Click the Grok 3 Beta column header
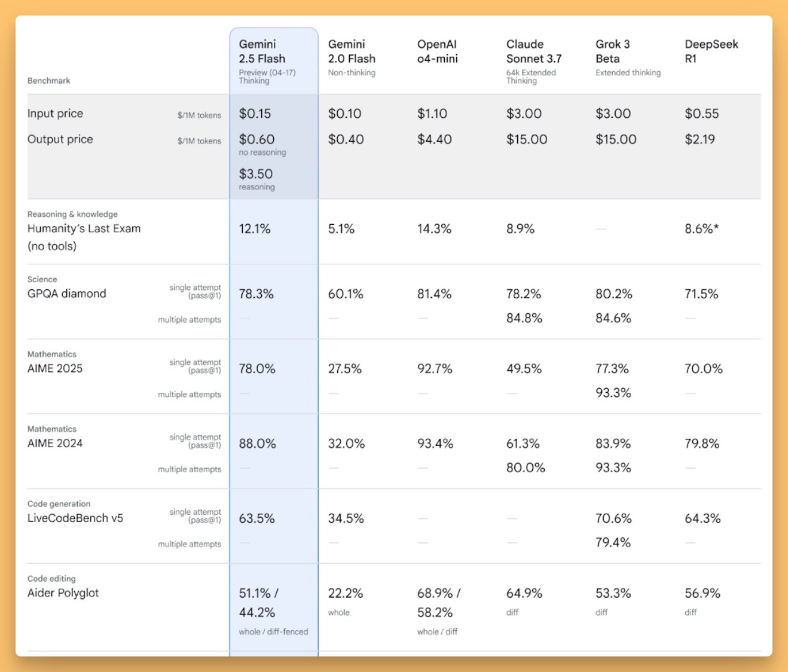The image size is (788, 672). tap(612, 51)
